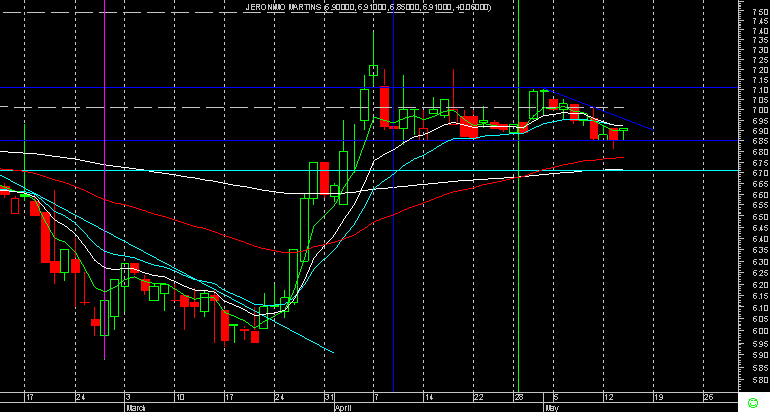This screenshot has height=412, width=770.
Task: Pick the blue horizontal line at 6.85
Action: point(369,141)
